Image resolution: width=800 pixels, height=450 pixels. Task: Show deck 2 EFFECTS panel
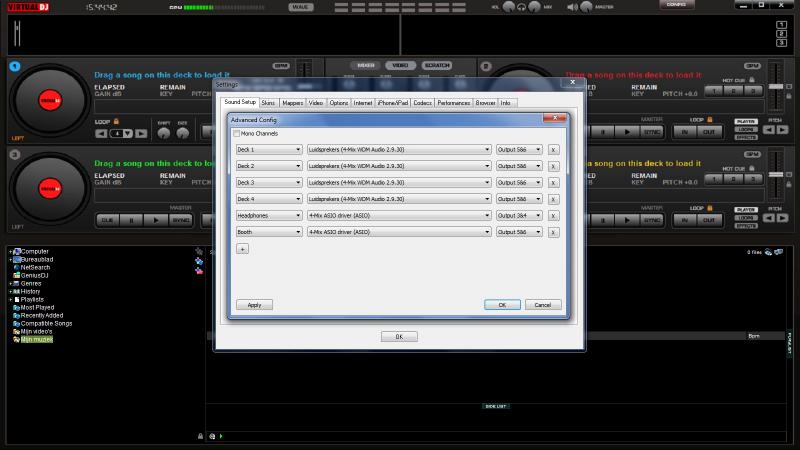point(746,138)
